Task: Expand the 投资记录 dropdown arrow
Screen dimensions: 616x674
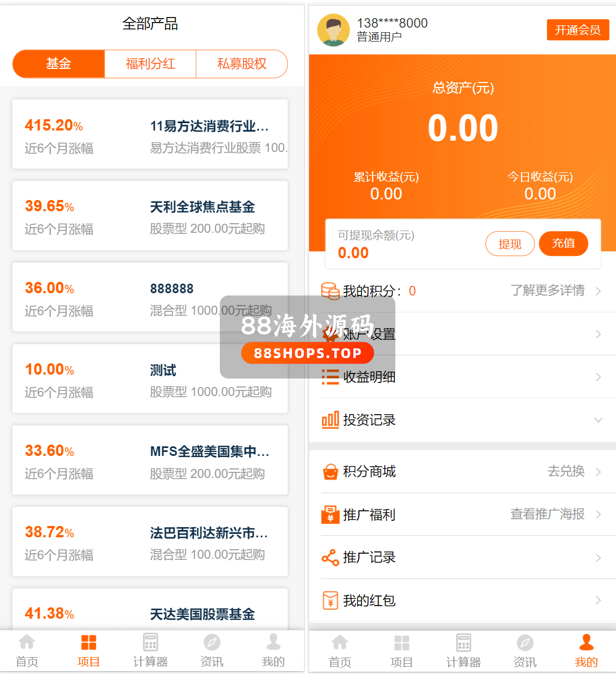Action: click(x=598, y=420)
